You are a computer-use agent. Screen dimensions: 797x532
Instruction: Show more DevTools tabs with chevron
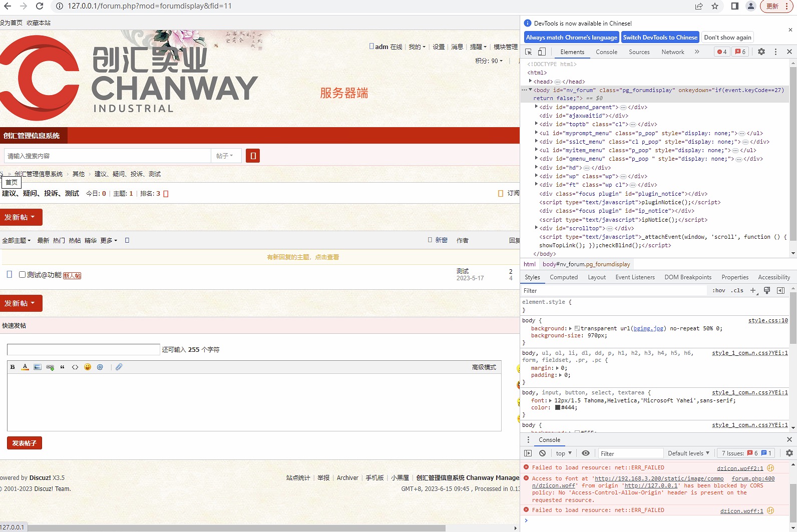pos(697,52)
